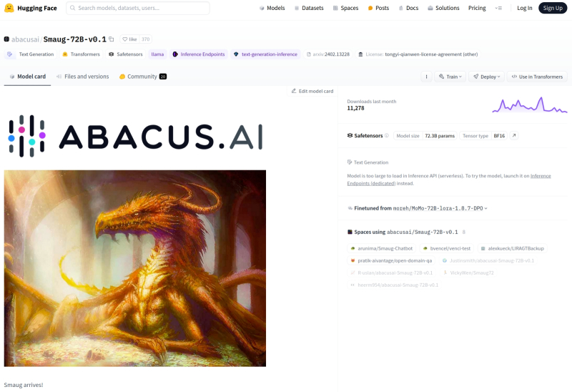Click Use in Transformers button

(x=537, y=77)
